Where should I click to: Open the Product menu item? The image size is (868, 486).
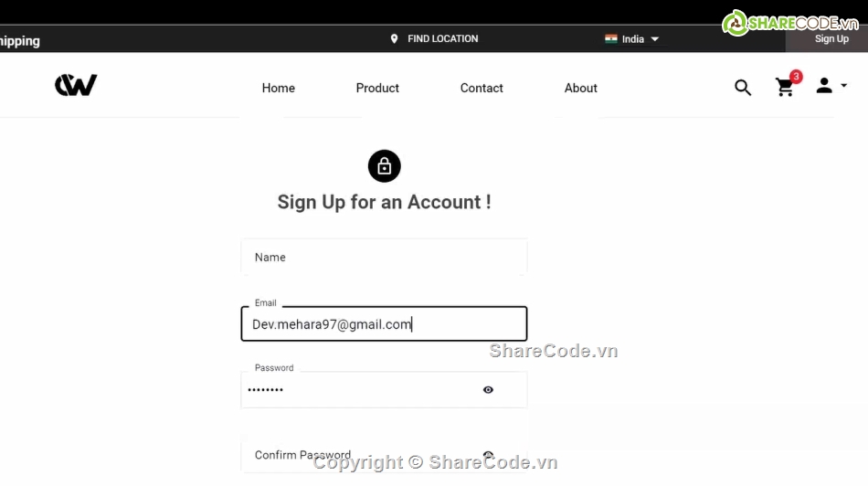377,88
